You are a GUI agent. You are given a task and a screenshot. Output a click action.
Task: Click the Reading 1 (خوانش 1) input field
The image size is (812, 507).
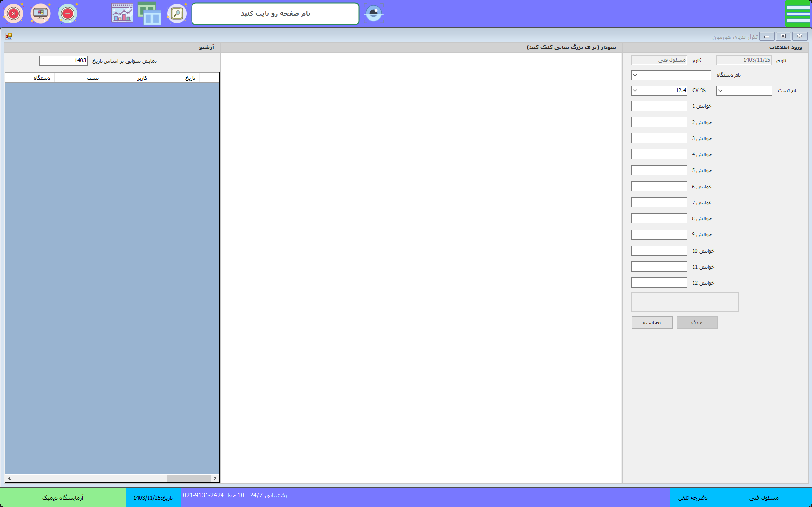[659, 106]
